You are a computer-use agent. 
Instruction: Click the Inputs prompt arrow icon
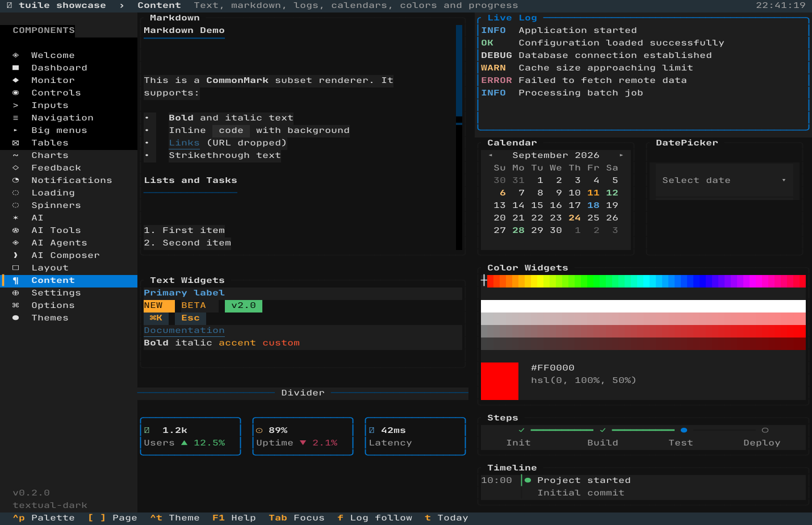pos(16,105)
